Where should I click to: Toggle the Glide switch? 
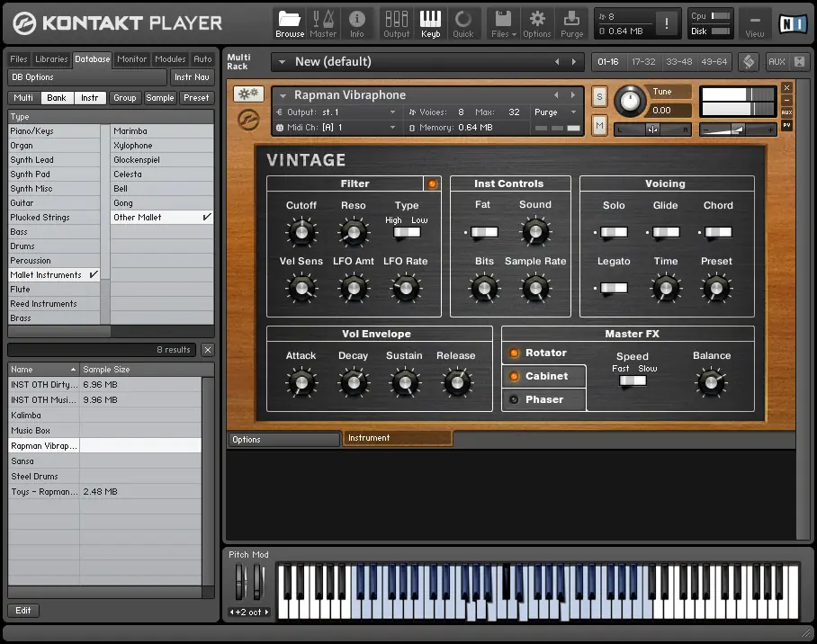coord(666,232)
